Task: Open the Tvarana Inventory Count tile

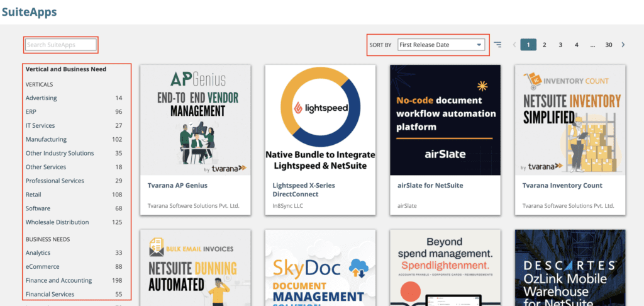Action: tap(570, 140)
